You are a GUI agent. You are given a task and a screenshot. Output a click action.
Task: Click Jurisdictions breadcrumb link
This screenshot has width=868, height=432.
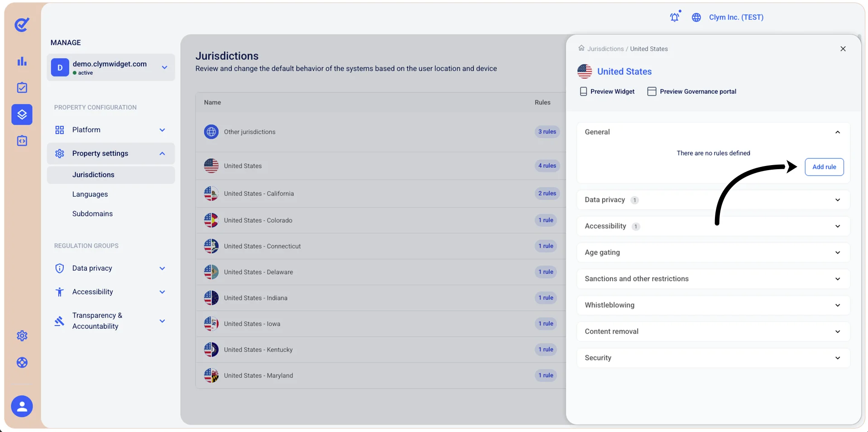coord(605,49)
